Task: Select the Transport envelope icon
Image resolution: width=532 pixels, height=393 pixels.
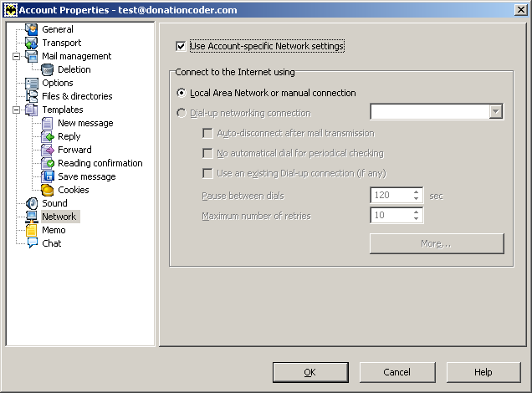Action: point(32,43)
